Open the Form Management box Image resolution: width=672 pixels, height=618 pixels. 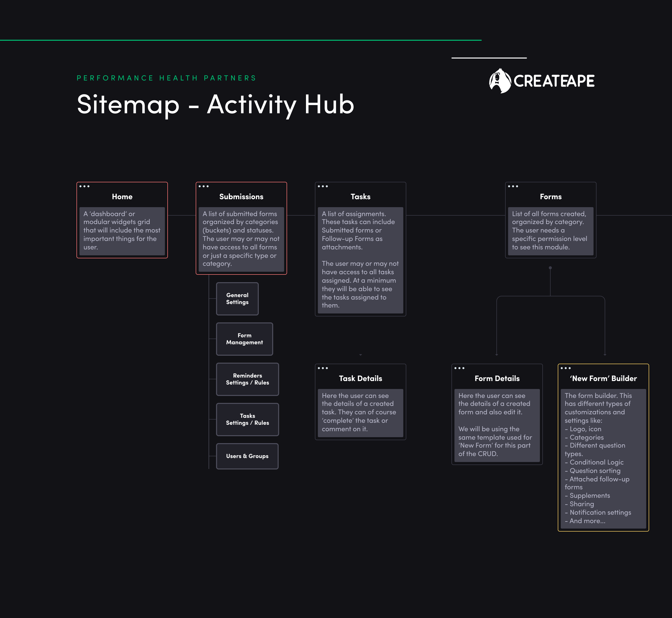[x=245, y=339]
